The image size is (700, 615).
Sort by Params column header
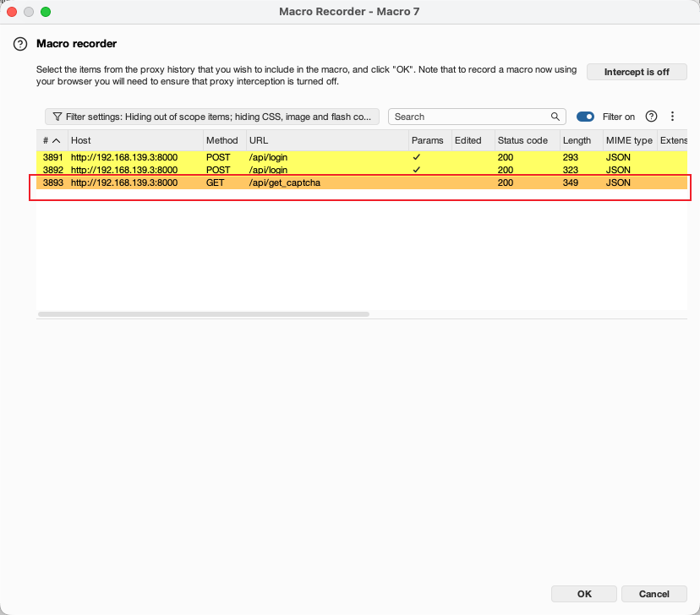click(x=430, y=140)
